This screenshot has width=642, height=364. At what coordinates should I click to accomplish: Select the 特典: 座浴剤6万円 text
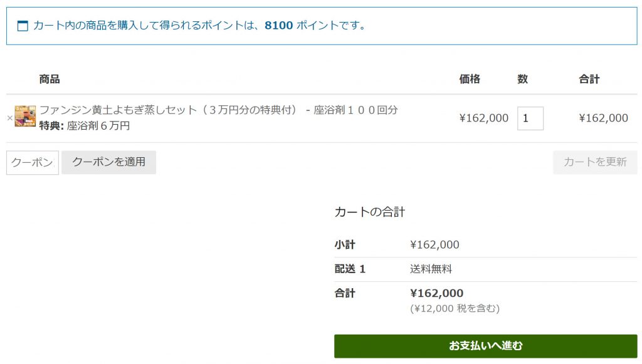point(85,125)
